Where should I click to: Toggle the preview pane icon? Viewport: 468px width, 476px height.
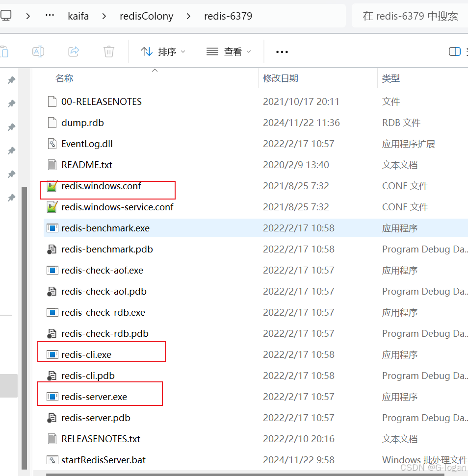[x=455, y=51]
